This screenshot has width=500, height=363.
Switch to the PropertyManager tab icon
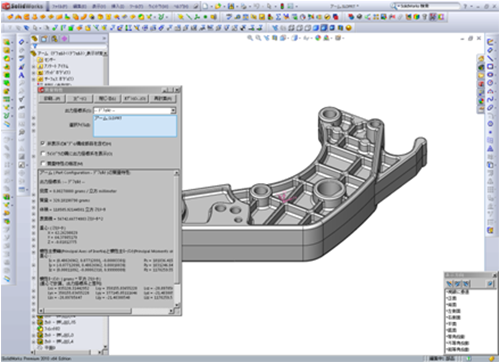coord(44,39)
